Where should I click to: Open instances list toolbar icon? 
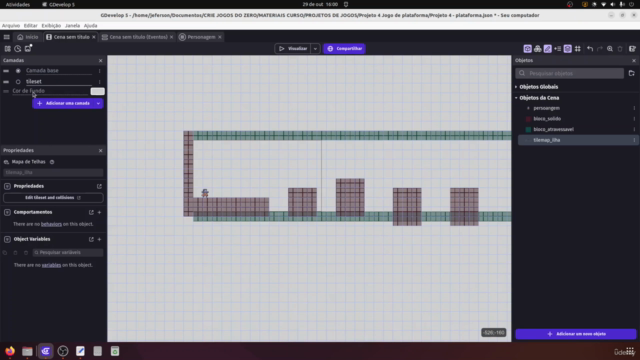(558, 49)
